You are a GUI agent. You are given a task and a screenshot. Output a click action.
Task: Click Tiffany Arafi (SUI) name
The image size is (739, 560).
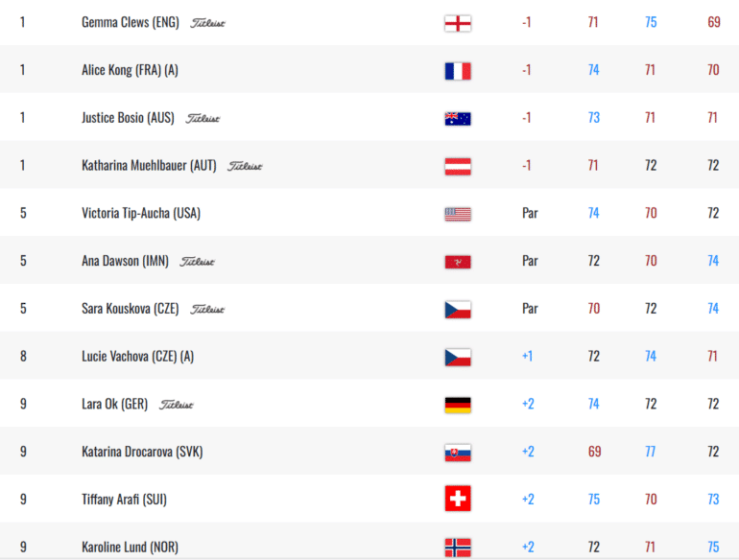(x=124, y=500)
